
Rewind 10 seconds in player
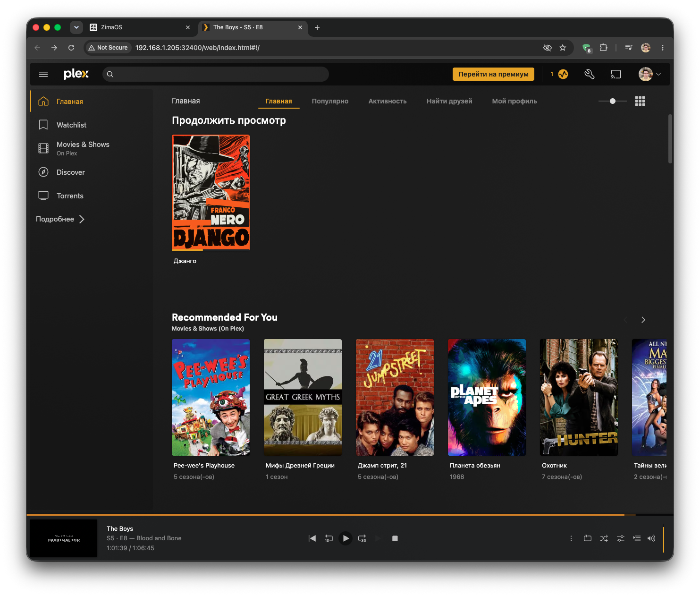(329, 538)
